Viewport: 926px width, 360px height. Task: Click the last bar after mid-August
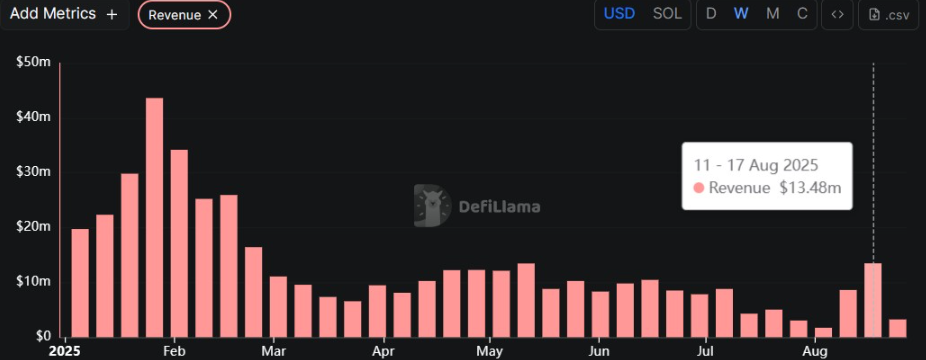898,328
